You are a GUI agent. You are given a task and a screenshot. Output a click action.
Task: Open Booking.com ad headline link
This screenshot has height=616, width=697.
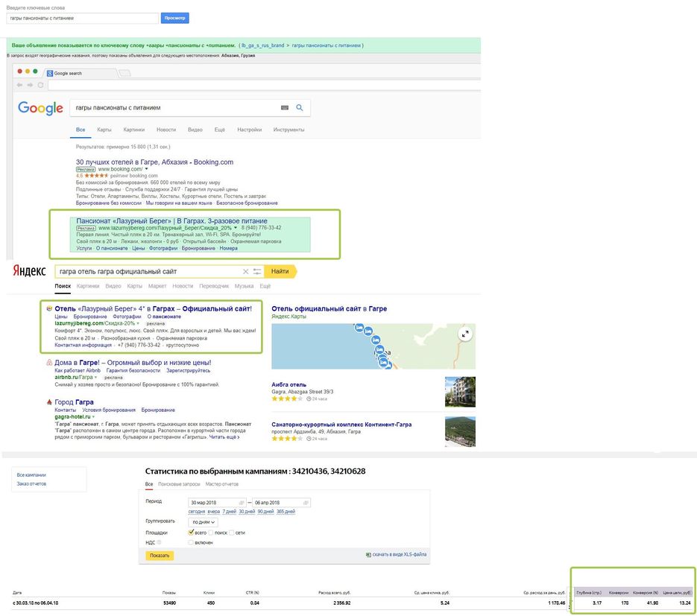tap(154, 162)
